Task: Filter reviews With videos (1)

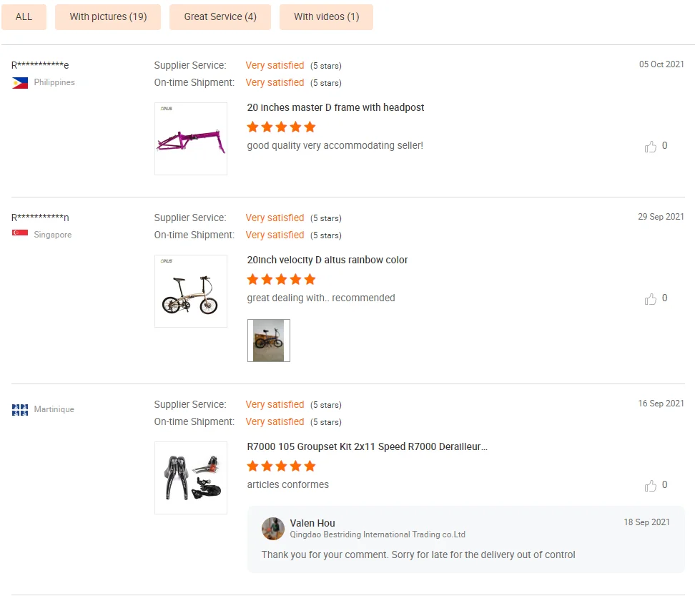Action: (326, 17)
